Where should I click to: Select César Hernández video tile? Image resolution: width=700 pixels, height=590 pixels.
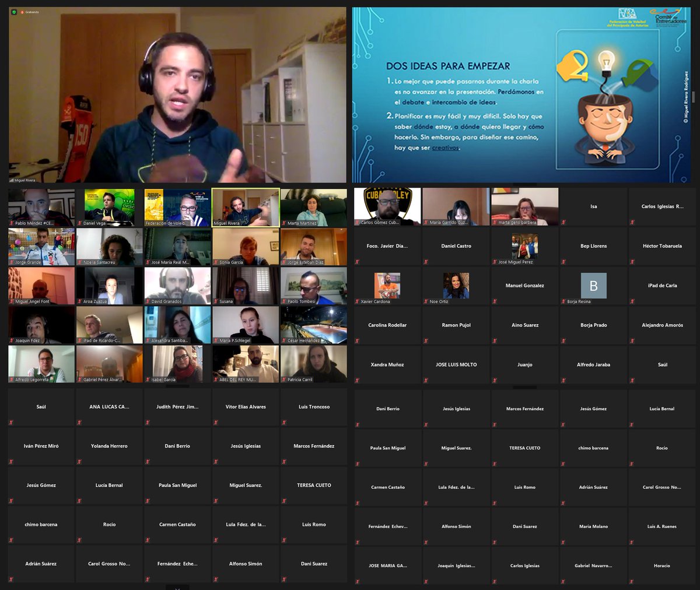pyautogui.click(x=314, y=325)
